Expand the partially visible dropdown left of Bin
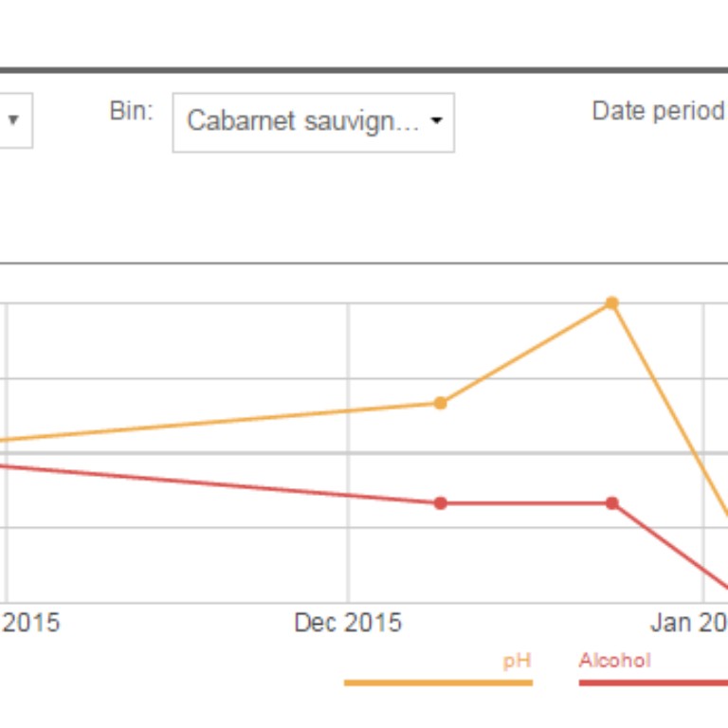The image size is (728, 728). [x=14, y=120]
